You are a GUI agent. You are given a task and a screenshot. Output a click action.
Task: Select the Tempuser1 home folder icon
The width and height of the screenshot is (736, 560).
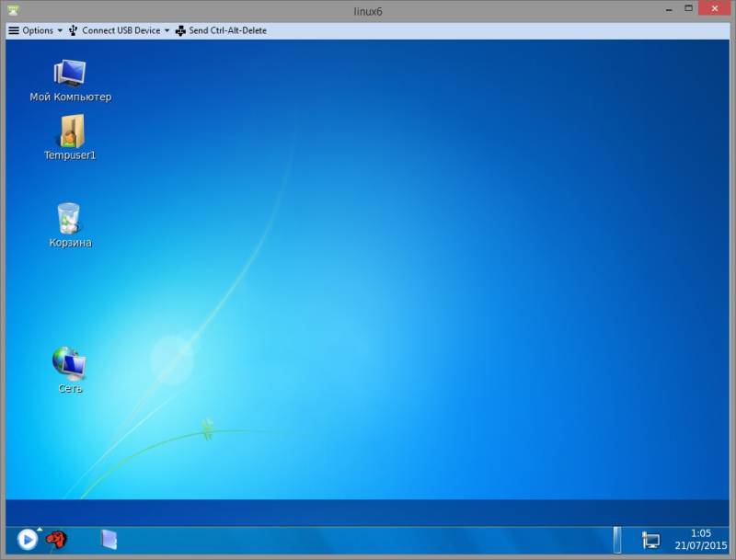(72, 131)
